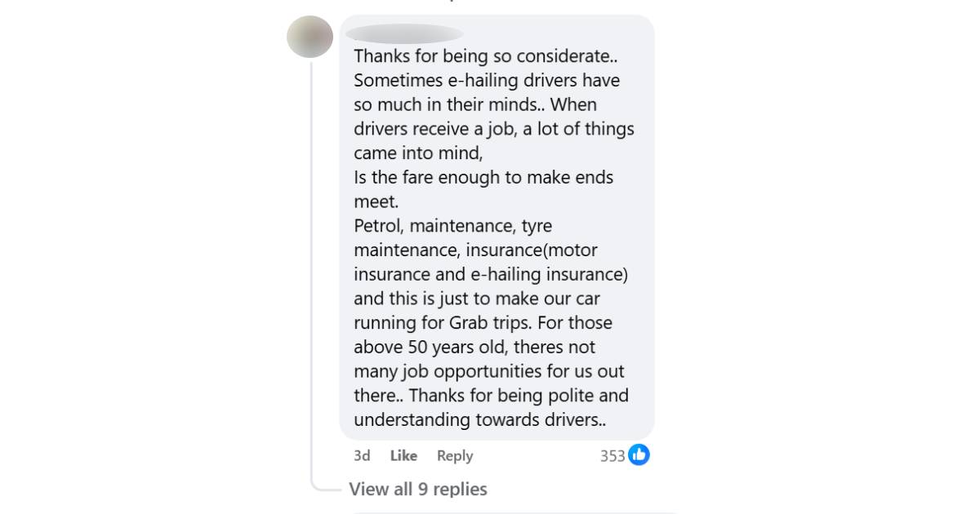Click the line "Petrol, maintenance, tyre"
Screen dimensions: 980x514
[x=453, y=226]
